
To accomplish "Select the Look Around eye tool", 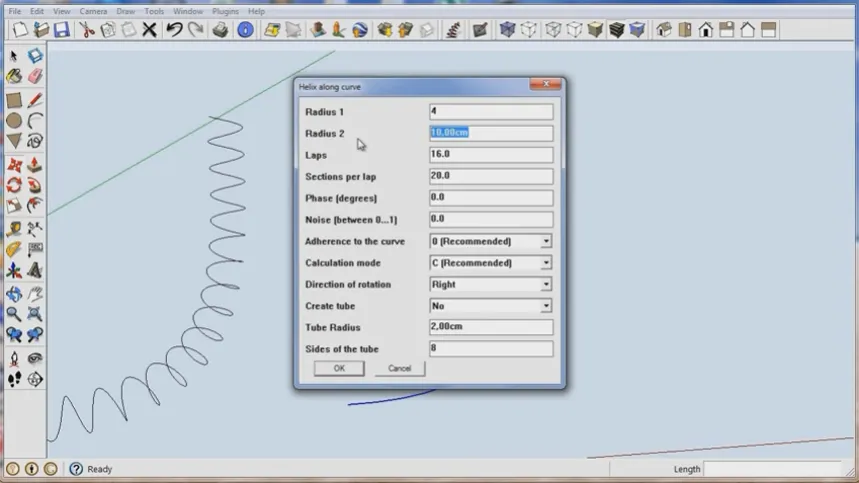I will tap(35, 359).
